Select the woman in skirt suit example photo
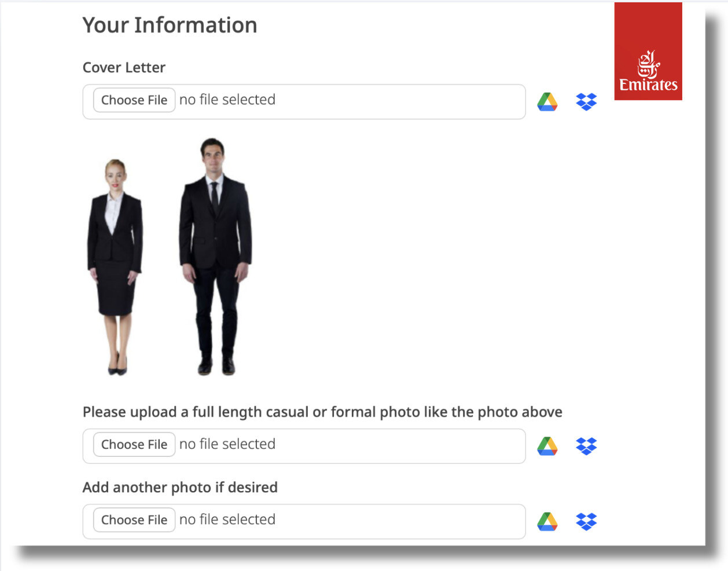728x571 pixels. 115,267
